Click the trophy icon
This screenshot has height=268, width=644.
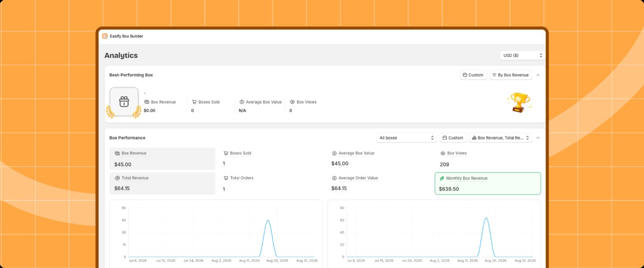point(519,102)
